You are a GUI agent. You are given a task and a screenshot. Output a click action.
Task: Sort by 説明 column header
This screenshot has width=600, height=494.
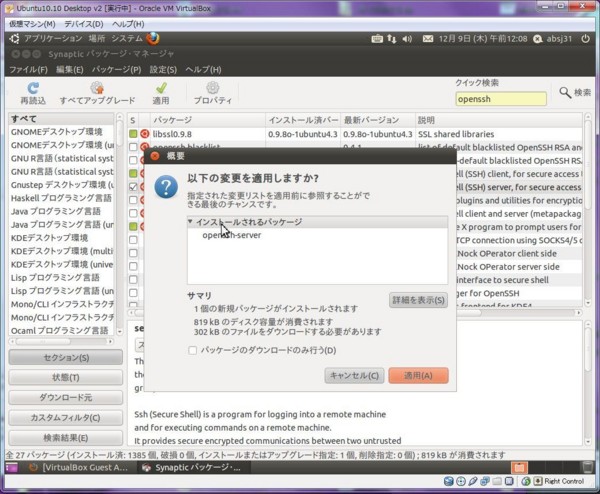pos(499,120)
